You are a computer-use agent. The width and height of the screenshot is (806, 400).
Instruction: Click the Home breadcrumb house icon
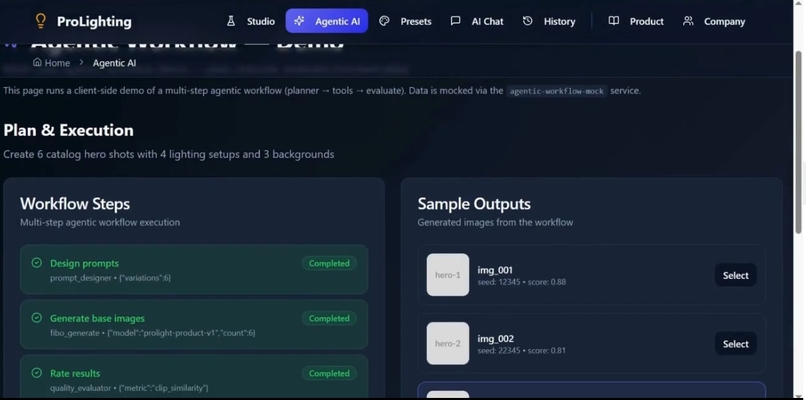(x=37, y=62)
